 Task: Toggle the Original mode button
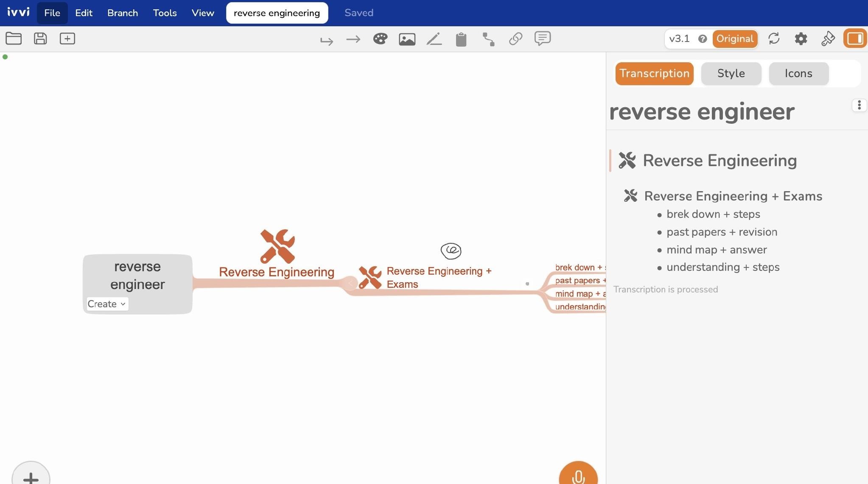pos(735,39)
